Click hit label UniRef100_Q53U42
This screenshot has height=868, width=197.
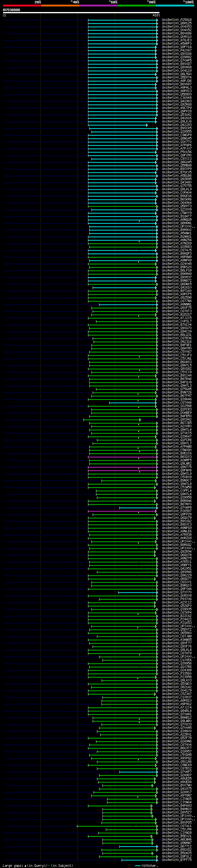coord(177,115)
